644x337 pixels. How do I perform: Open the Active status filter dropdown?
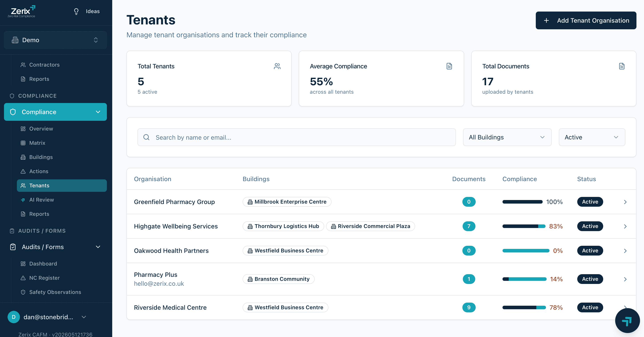(x=592, y=137)
